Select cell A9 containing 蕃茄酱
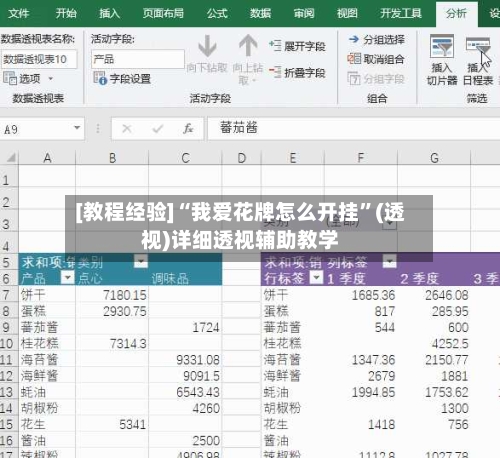Image resolution: width=500 pixels, height=458 pixels. [47, 327]
